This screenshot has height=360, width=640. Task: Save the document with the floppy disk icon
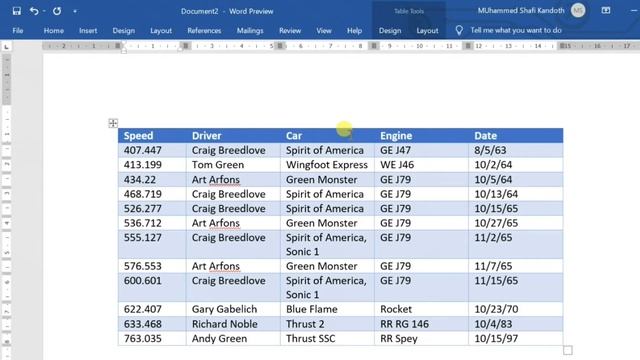pyautogui.click(x=16, y=11)
